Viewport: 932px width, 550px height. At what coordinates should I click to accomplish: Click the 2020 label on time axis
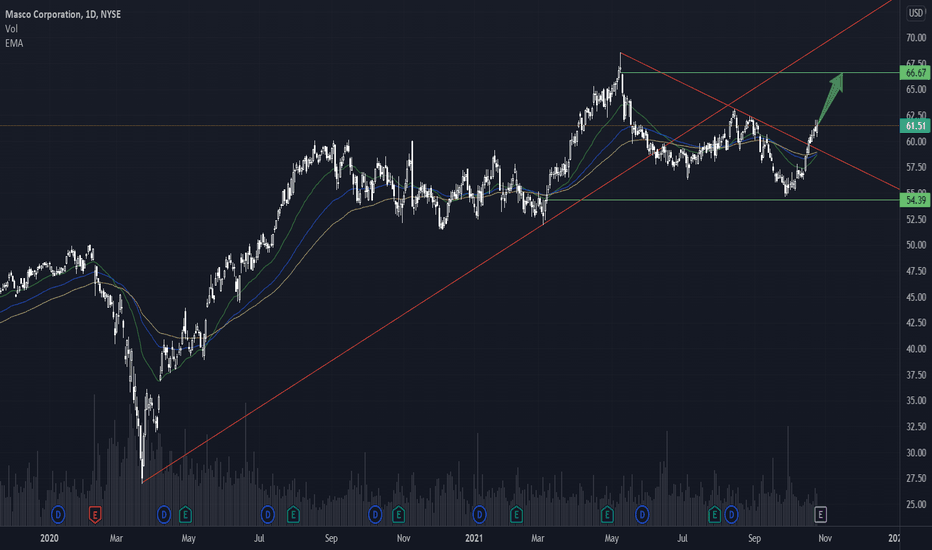pyautogui.click(x=49, y=538)
